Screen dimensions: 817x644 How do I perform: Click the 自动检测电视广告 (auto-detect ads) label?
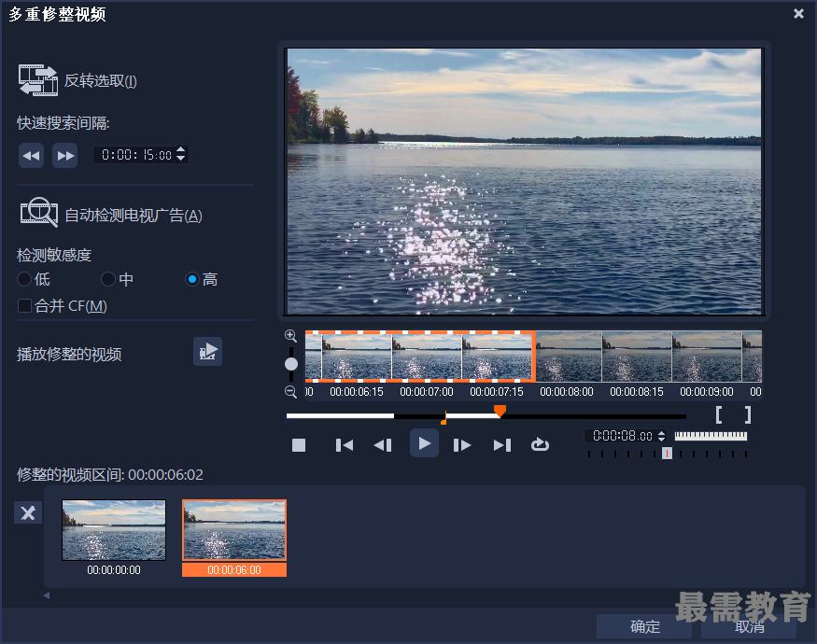[134, 216]
